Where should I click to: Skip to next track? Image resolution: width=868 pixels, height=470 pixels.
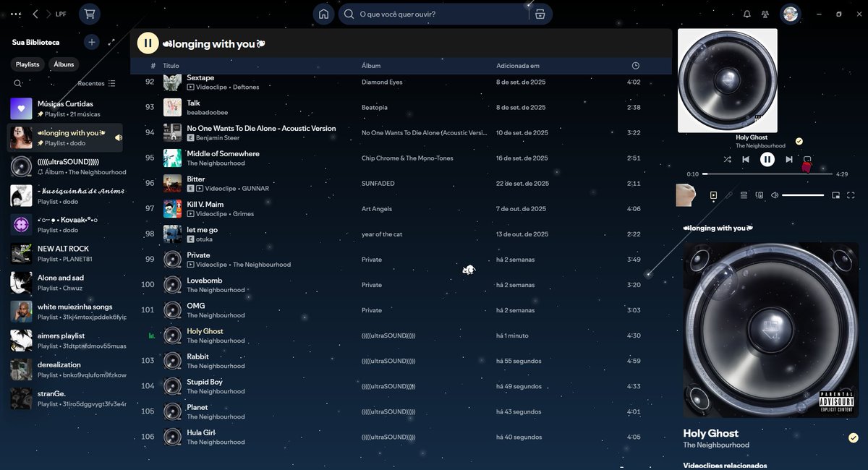click(x=789, y=159)
